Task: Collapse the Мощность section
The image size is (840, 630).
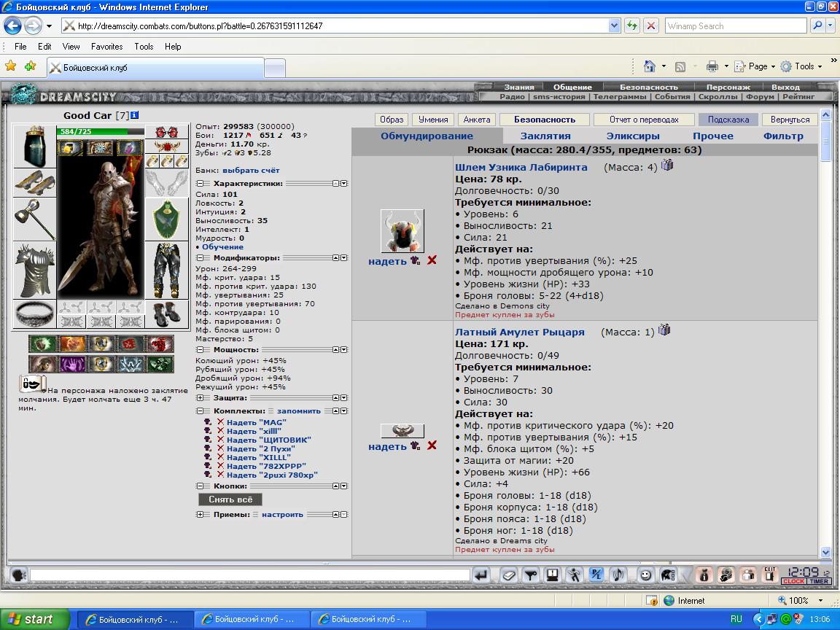Action: click(x=200, y=349)
